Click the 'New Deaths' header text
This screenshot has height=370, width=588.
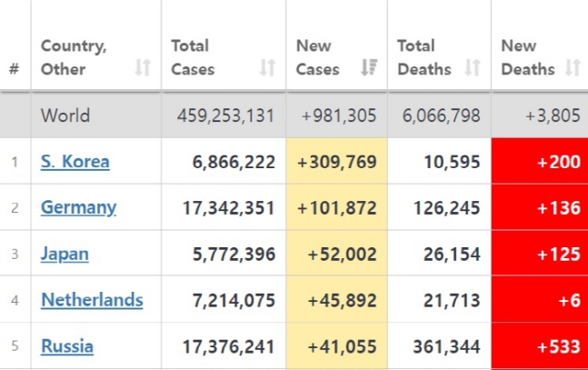[528, 57]
